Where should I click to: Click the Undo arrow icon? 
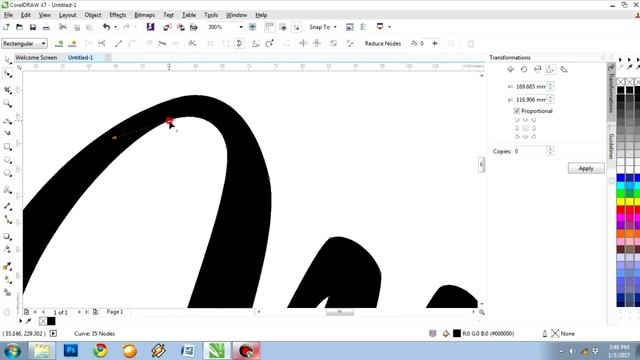[x=106, y=27]
